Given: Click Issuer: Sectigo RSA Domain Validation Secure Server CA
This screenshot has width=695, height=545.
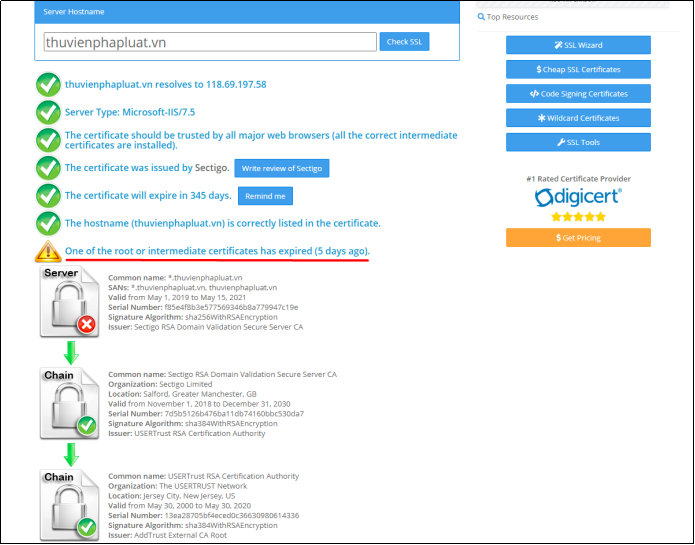Looking at the screenshot, I should click(206, 327).
